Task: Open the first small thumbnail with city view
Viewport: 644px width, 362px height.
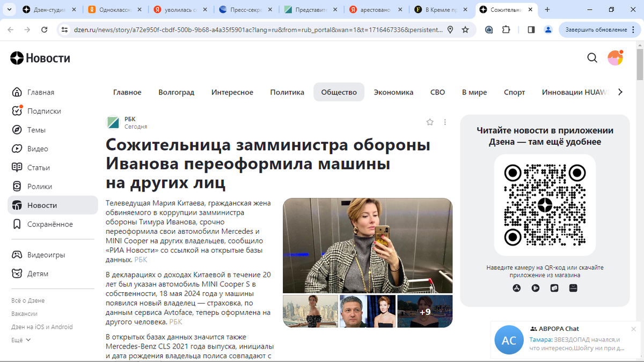Action: tap(310, 311)
